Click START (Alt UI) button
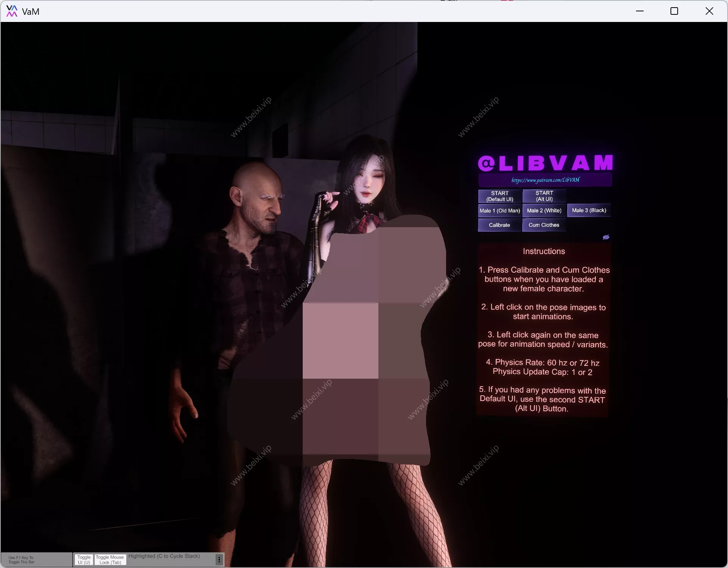Screen dimensions: 728x568 point(544,196)
